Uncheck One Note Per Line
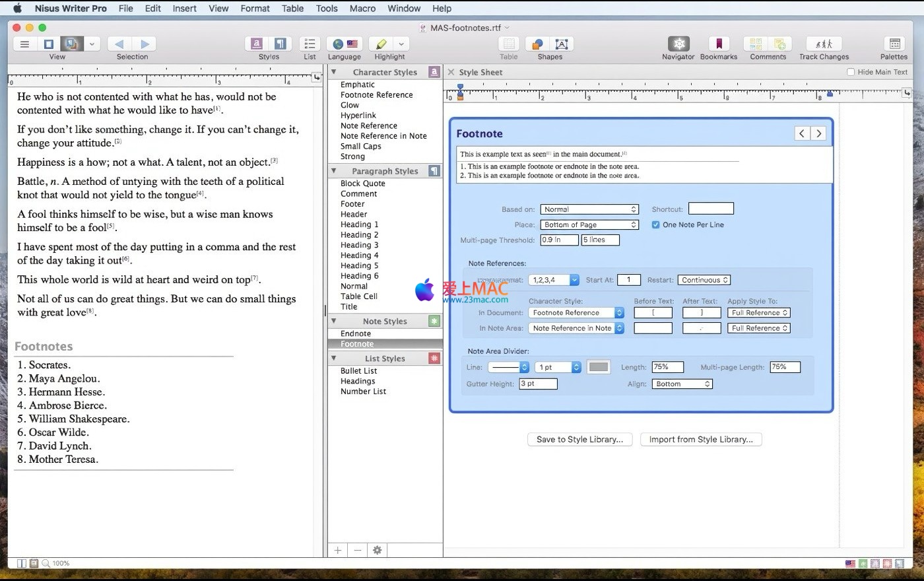Screen dimensions: 924x581 point(655,224)
